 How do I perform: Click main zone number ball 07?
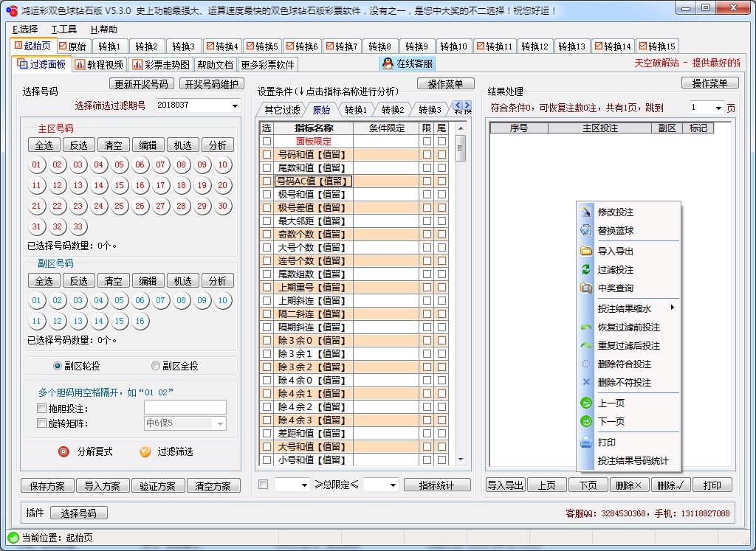[x=162, y=165]
